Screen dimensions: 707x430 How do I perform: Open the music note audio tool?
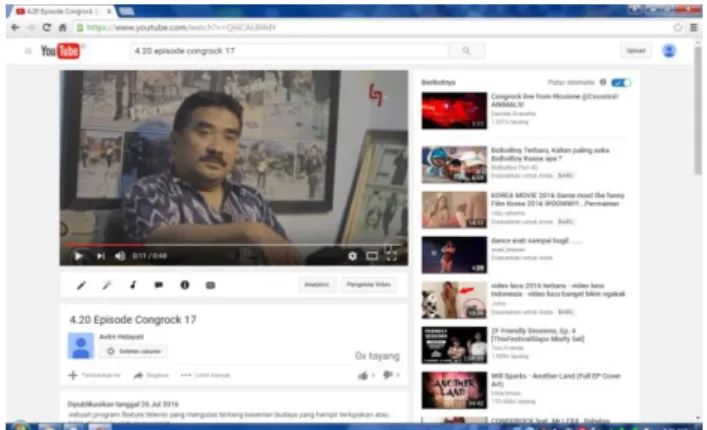coord(133,285)
